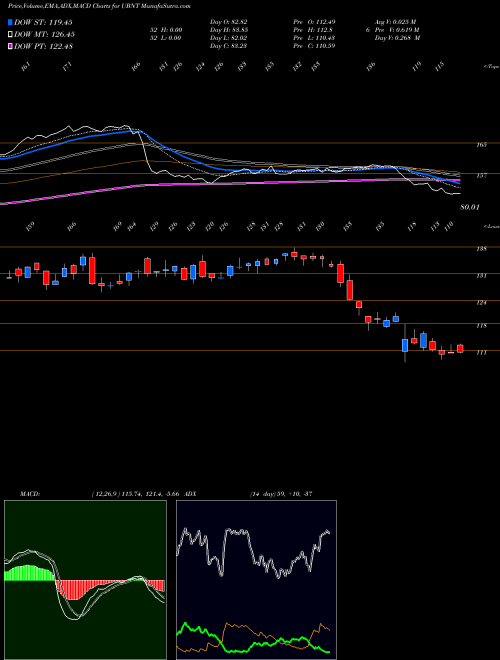The width and height of the screenshot is (500, 660).
Task: Click the Day O: 82.82 value
Action: coord(228,22)
